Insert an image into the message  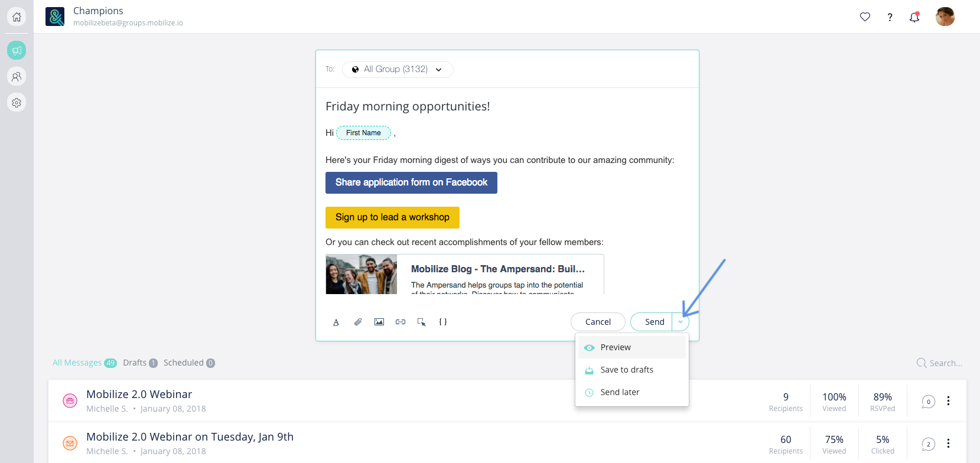coord(379,322)
